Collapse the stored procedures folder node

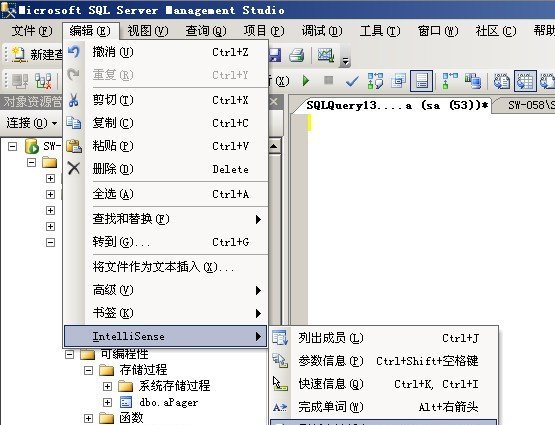tap(88, 370)
